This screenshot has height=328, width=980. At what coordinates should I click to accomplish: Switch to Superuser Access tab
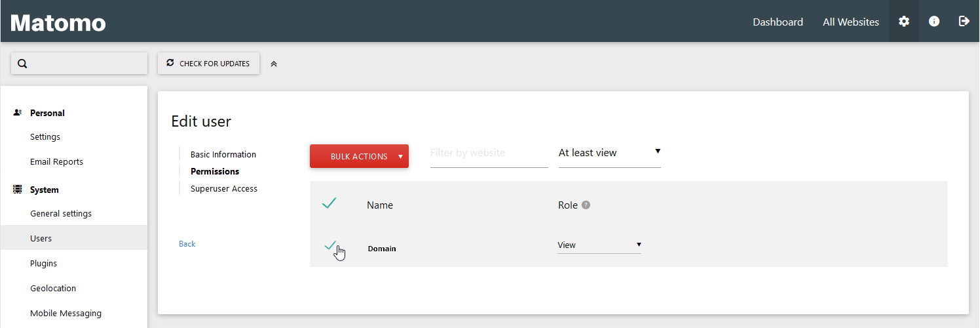(x=224, y=189)
